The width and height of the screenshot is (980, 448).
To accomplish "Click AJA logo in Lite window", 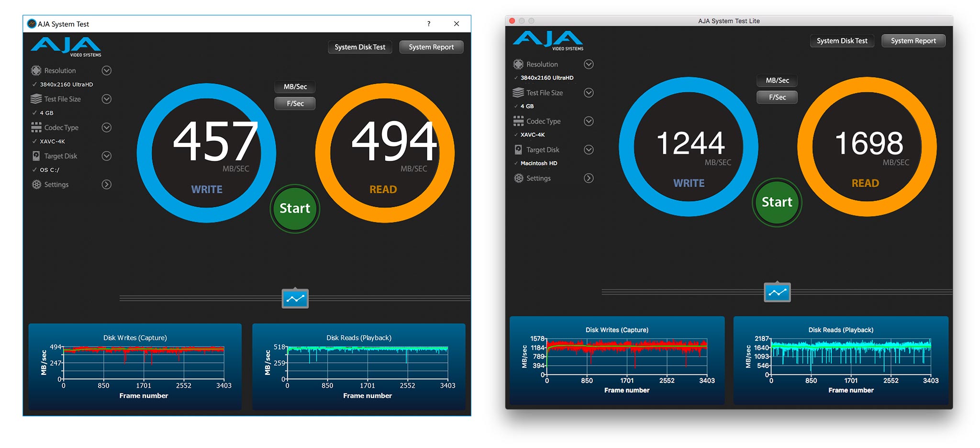I will [x=548, y=41].
